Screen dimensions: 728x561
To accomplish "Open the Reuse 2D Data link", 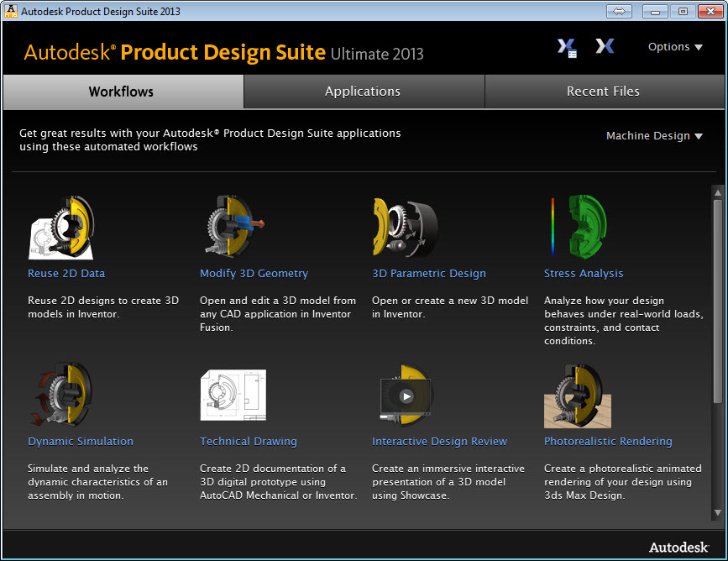I will click(x=66, y=273).
